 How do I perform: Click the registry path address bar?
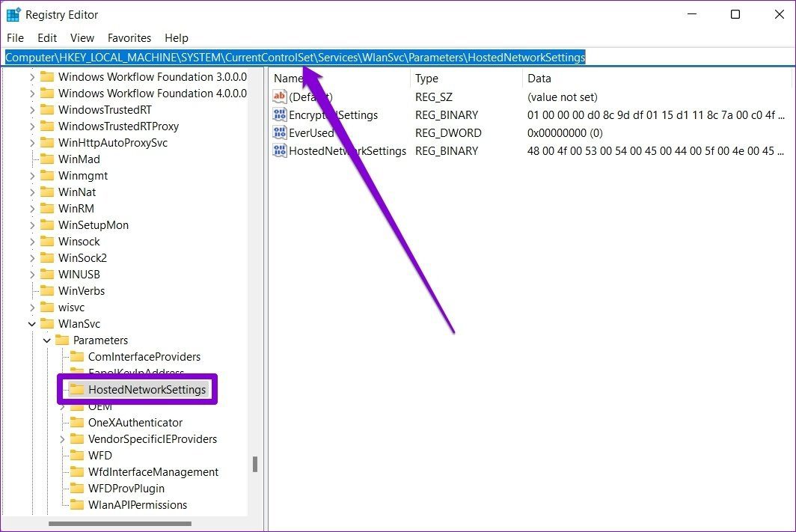[x=398, y=58]
